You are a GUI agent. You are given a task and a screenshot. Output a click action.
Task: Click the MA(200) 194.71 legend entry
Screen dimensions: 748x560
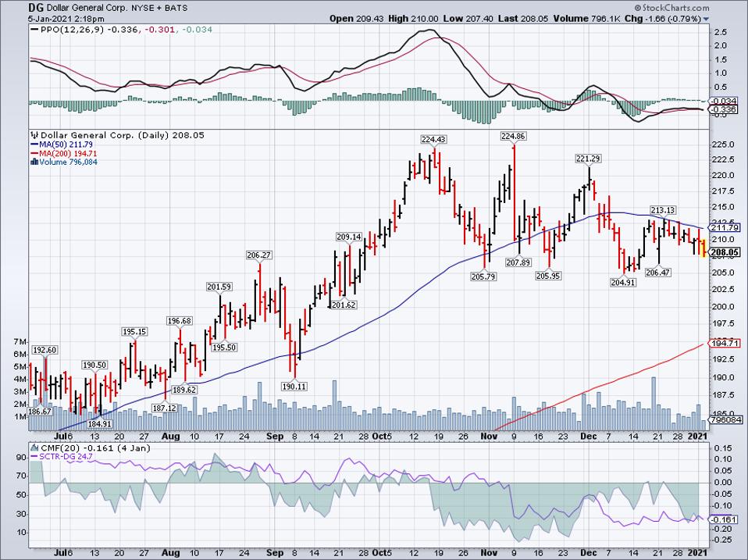(x=68, y=154)
